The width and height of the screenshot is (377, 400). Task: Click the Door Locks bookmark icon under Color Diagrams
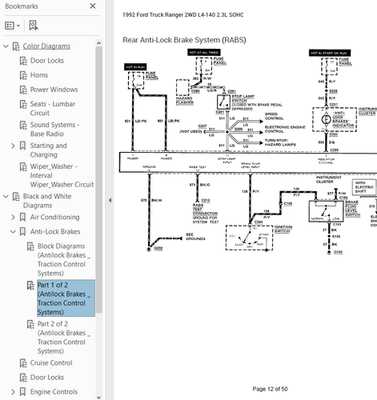(23, 61)
